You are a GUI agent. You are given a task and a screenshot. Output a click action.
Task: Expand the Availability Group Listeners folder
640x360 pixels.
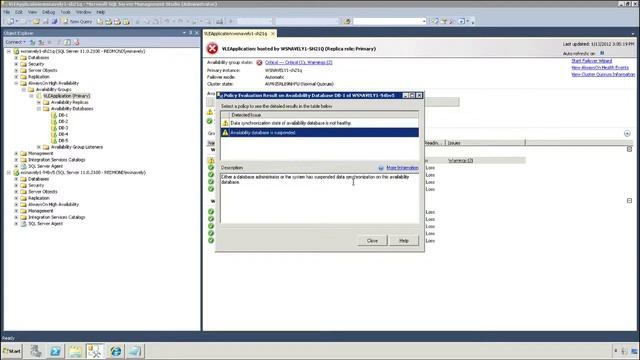[39, 147]
